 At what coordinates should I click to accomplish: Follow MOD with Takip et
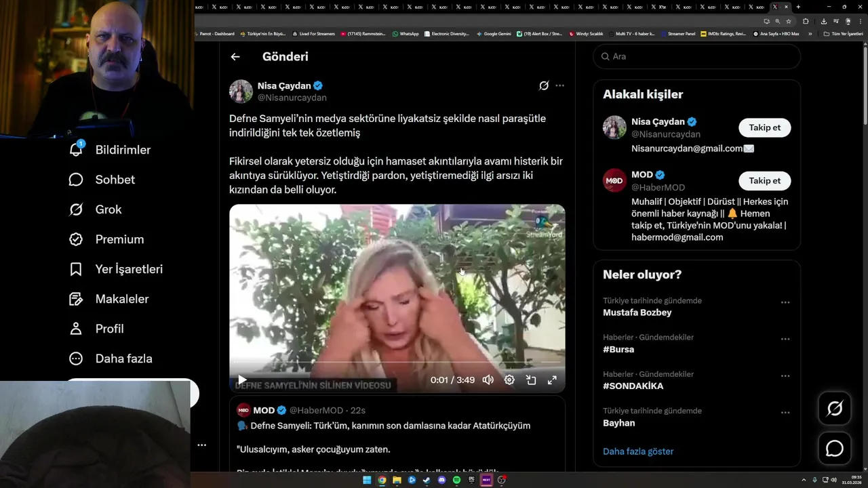point(764,181)
